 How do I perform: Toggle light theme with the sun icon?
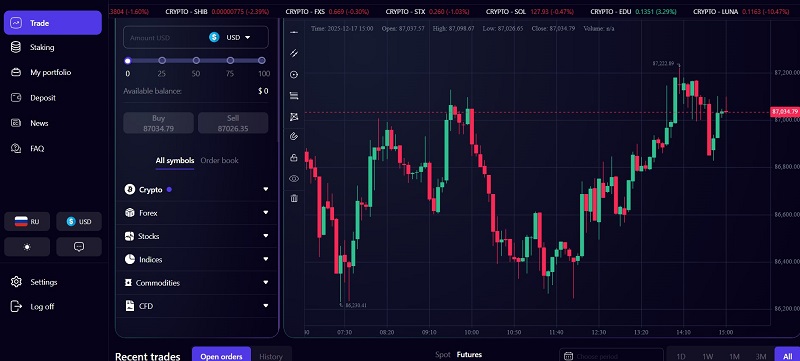tap(27, 247)
